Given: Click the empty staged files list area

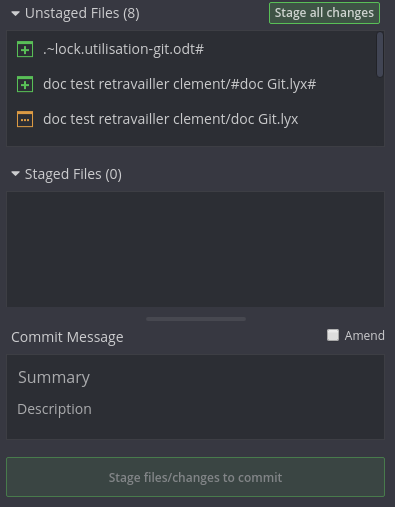Looking at the screenshot, I should click(x=195, y=249).
